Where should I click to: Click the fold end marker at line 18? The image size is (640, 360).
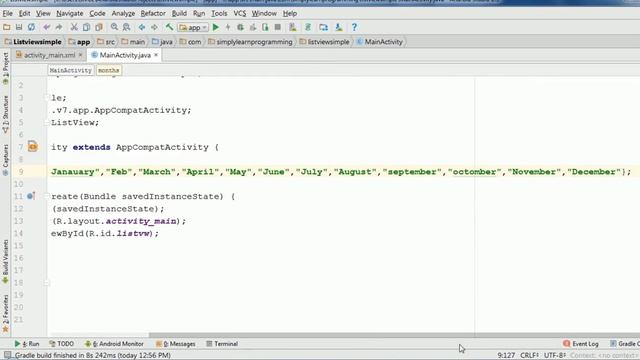click(x=47, y=282)
